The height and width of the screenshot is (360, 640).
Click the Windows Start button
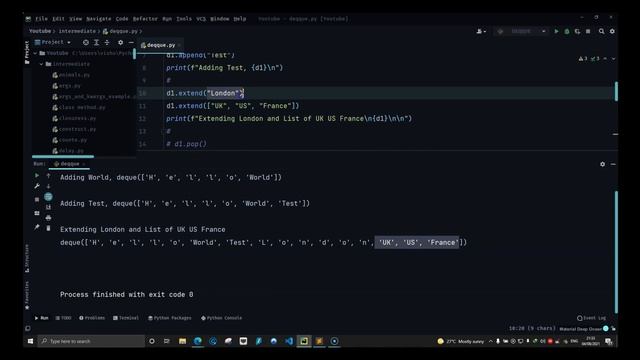(30, 341)
